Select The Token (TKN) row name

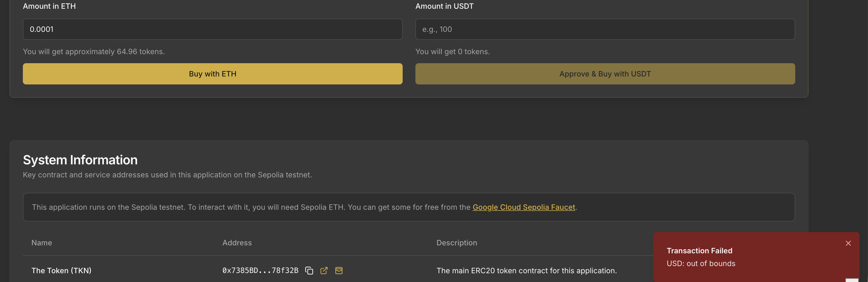point(61,271)
